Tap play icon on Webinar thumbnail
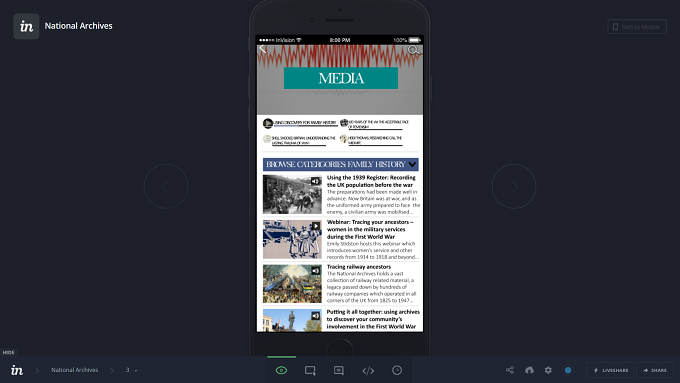Image resolution: width=680 pixels, height=383 pixels. [316, 226]
